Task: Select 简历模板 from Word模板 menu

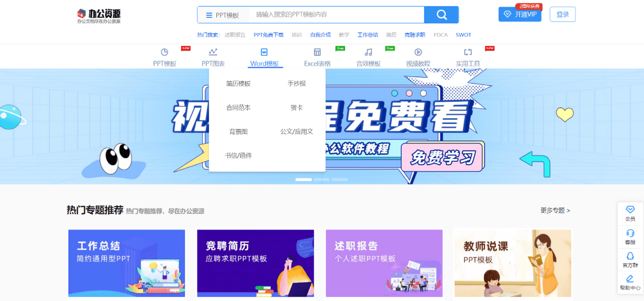Action: 238,84
